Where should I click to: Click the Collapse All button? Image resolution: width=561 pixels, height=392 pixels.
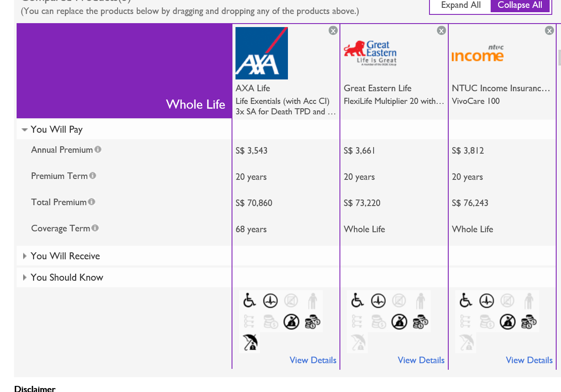pos(519,5)
